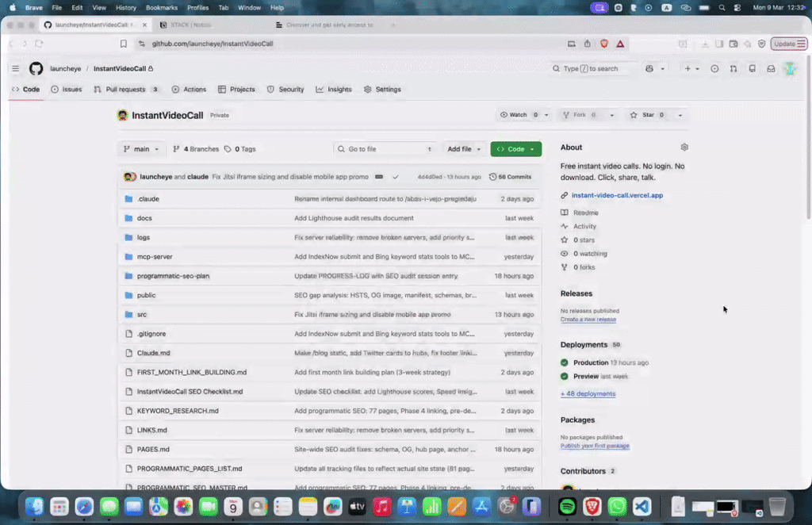Click the Type / to search box
The height and width of the screenshot is (525, 812).
(590, 68)
